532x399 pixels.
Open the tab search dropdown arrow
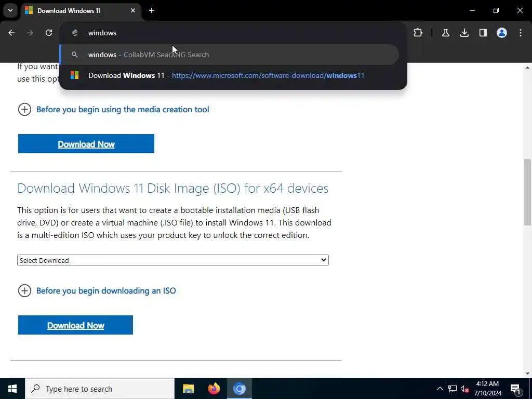(10, 10)
